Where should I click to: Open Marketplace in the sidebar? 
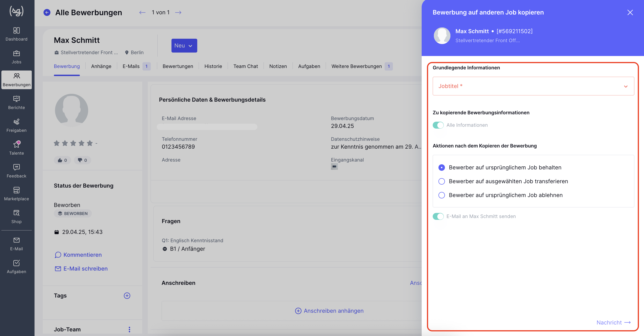click(x=17, y=194)
